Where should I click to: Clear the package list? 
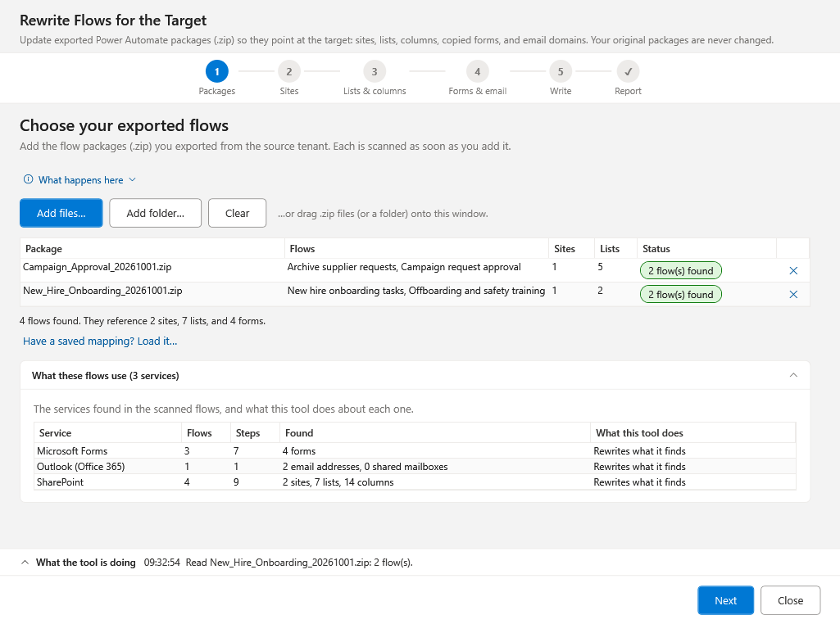pos(238,213)
